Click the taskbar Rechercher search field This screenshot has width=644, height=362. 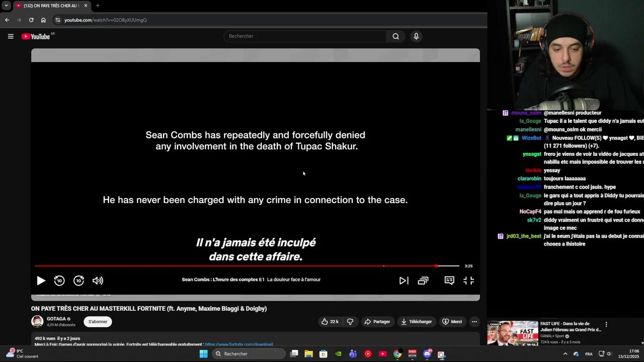(x=249, y=354)
